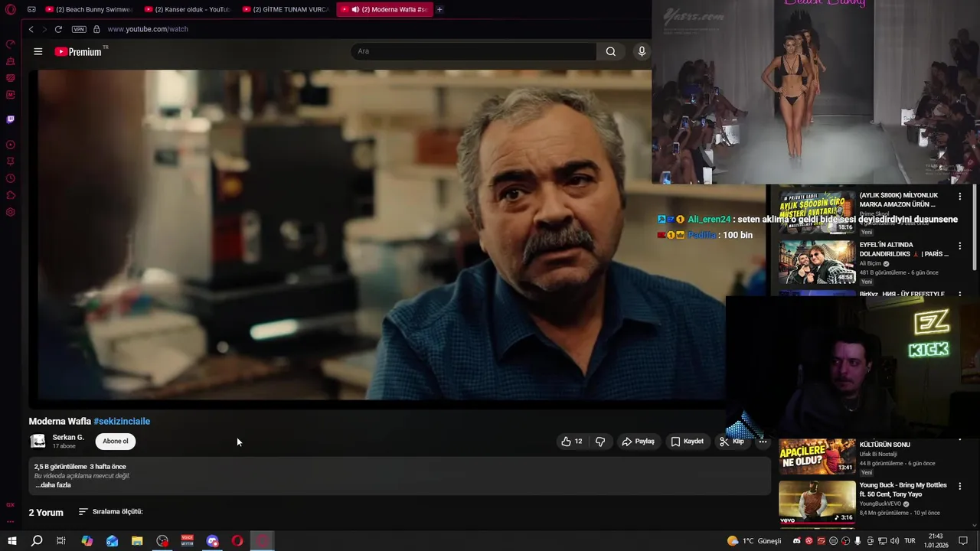The image size is (980, 551).
Task: Open Task View on taskbar
Action: coord(61,541)
